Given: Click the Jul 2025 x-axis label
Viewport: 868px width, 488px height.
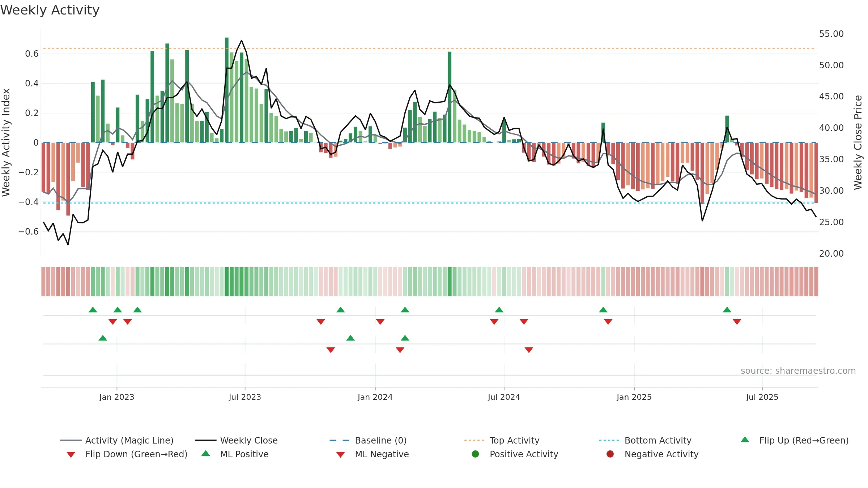Looking at the screenshot, I should coord(762,397).
